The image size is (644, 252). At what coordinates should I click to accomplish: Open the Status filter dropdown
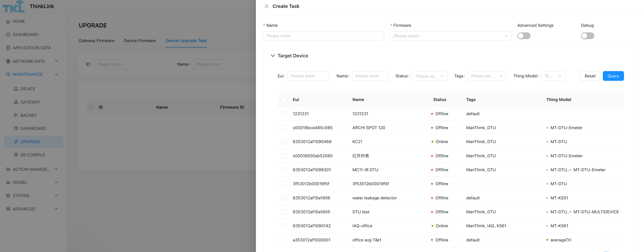pos(429,76)
